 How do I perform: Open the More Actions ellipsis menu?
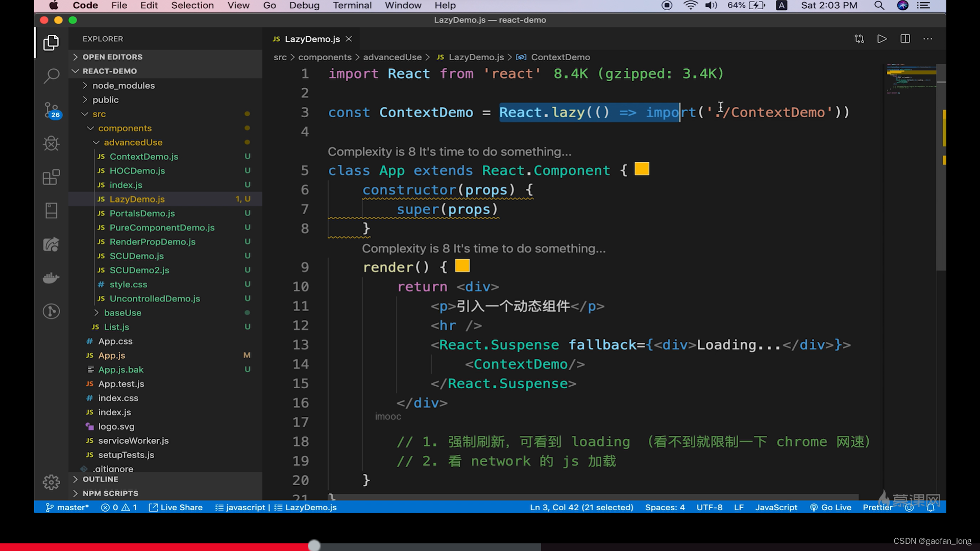[x=928, y=39]
